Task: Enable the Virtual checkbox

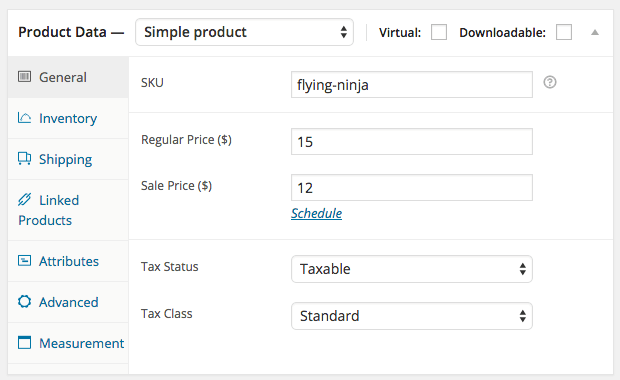Action: click(439, 32)
